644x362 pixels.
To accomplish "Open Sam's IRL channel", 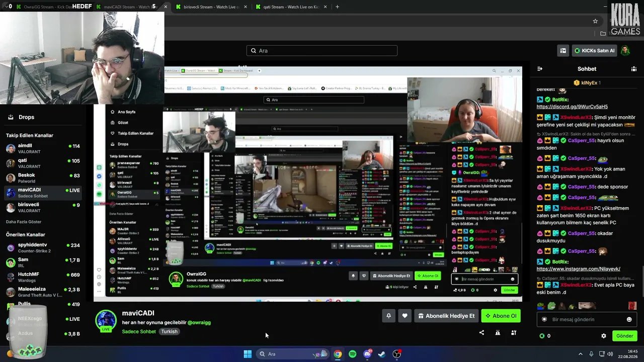I will tap(43, 262).
